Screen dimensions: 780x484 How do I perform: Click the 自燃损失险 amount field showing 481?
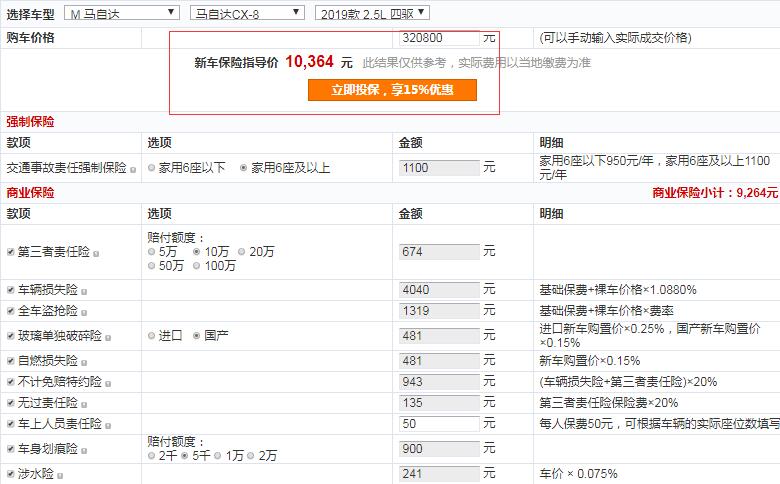(x=439, y=361)
